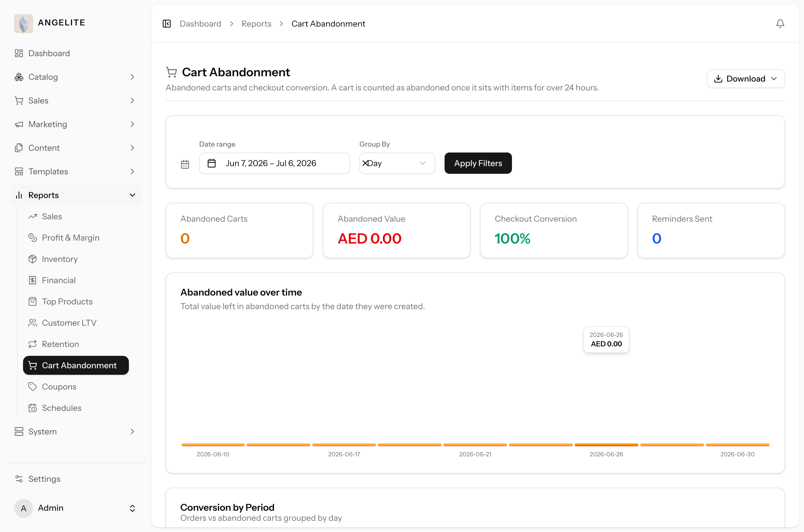804x532 pixels.
Task: Click the Sales report trend icon
Action: point(33,216)
